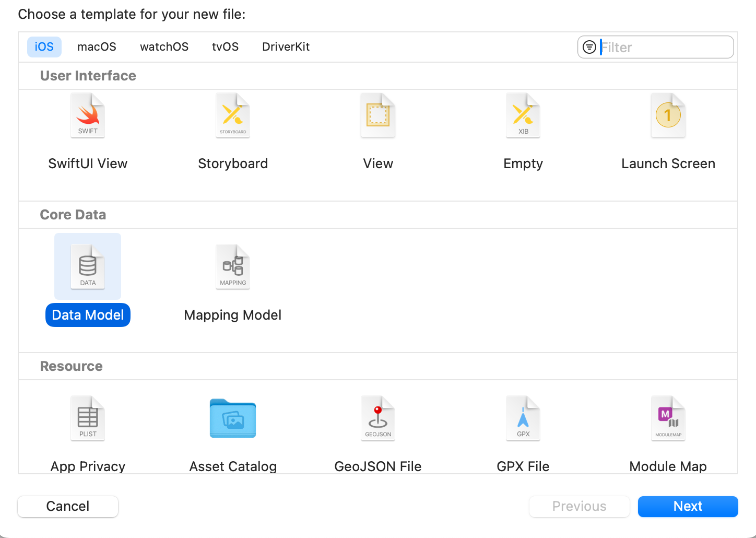This screenshot has height=538, width=756.
Task: Pick the GPX File template icon
Action: 523,418
